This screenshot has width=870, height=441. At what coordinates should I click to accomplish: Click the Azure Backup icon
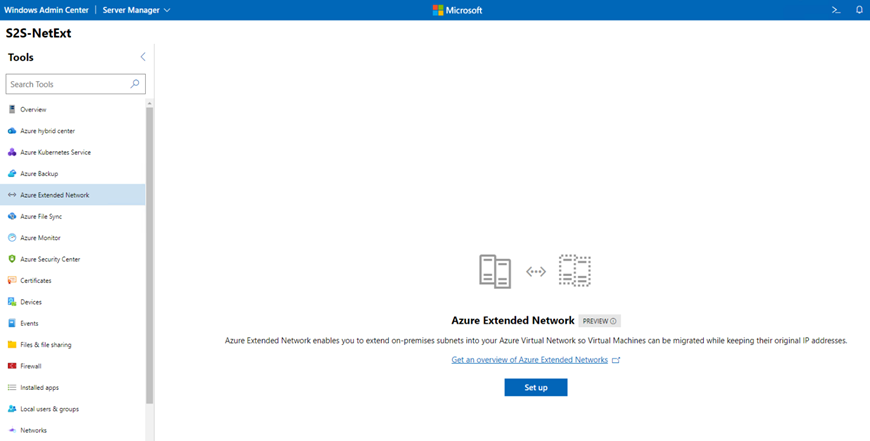tap(12, 174)
